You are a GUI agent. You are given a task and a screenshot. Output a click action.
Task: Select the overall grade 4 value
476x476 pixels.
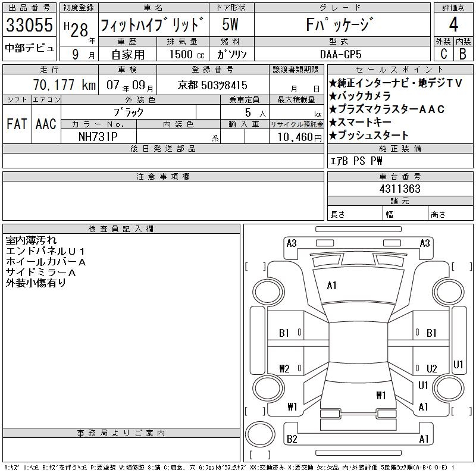coord(453,24)
